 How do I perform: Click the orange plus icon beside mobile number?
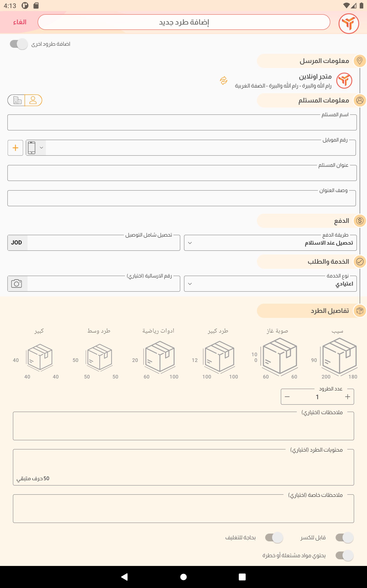tap(15, 148)
